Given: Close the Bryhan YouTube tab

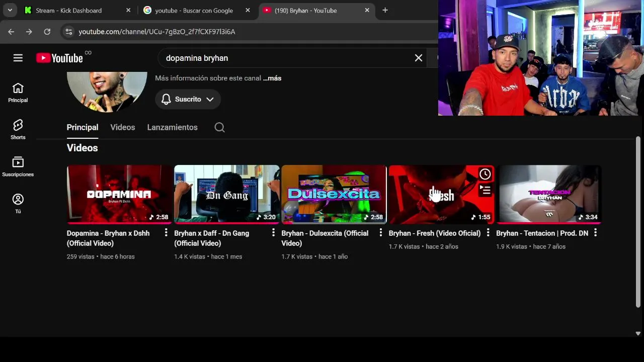Looking at the screenshot, I should click(367, 10).
